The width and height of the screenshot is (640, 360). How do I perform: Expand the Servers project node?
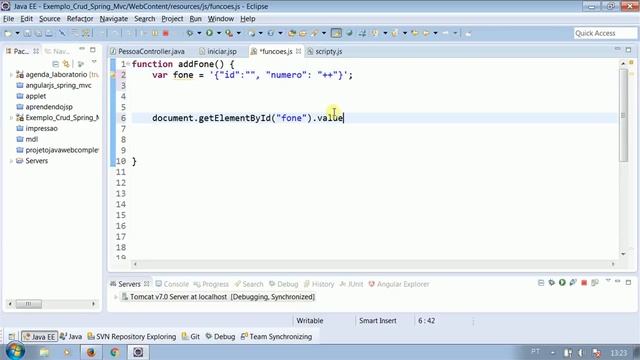click(11, 161)
